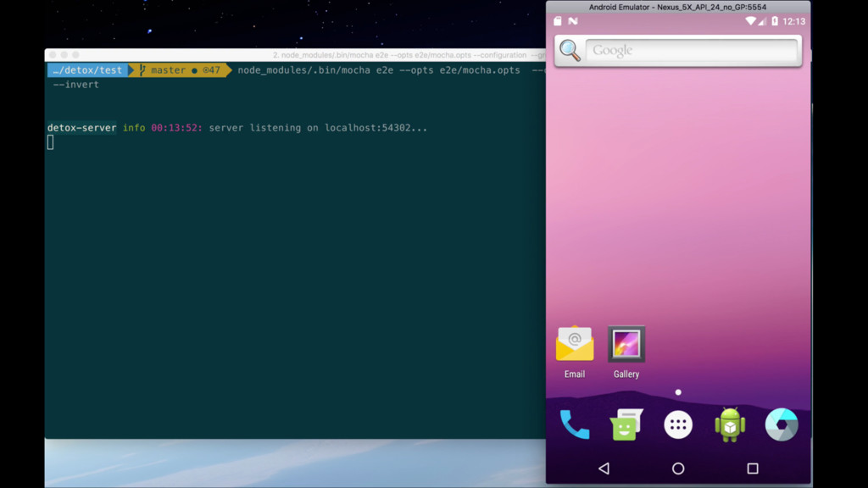The width and height of the screenshot is (868, 488).
Task: Launch the Gallery app
Action: [626, 344]
